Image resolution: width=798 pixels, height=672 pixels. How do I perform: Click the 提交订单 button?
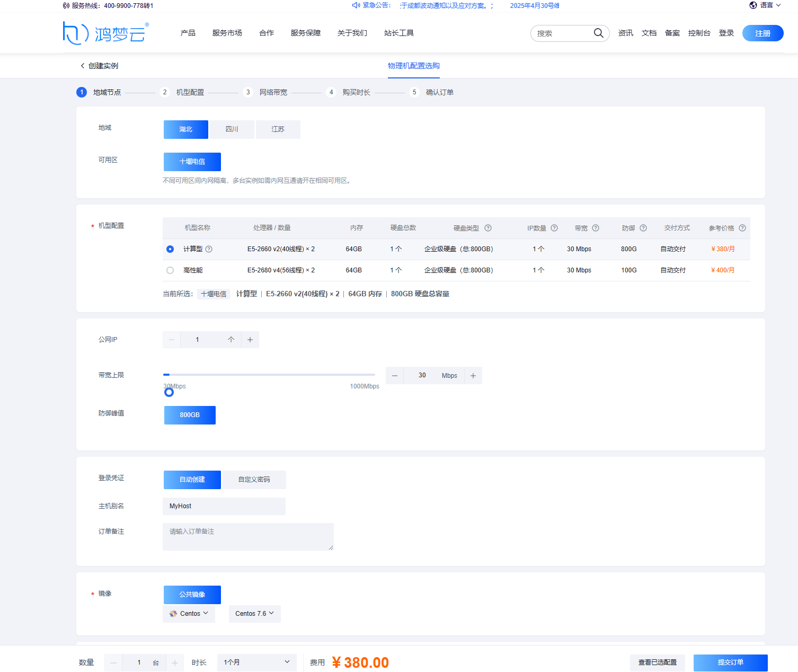pos(730,662)
